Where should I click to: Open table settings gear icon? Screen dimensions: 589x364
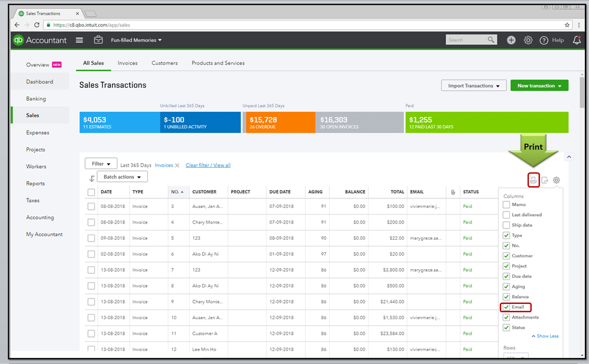click(556, 180)
